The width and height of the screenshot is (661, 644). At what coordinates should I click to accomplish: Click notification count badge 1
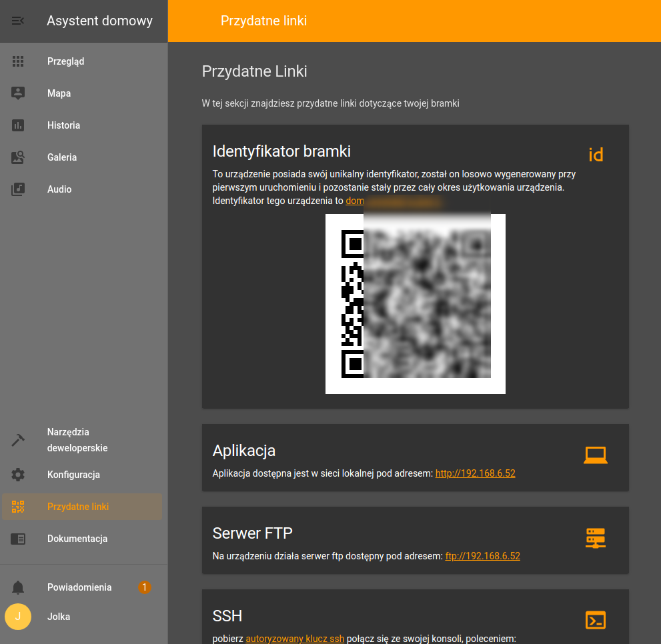tap(144, 587)
